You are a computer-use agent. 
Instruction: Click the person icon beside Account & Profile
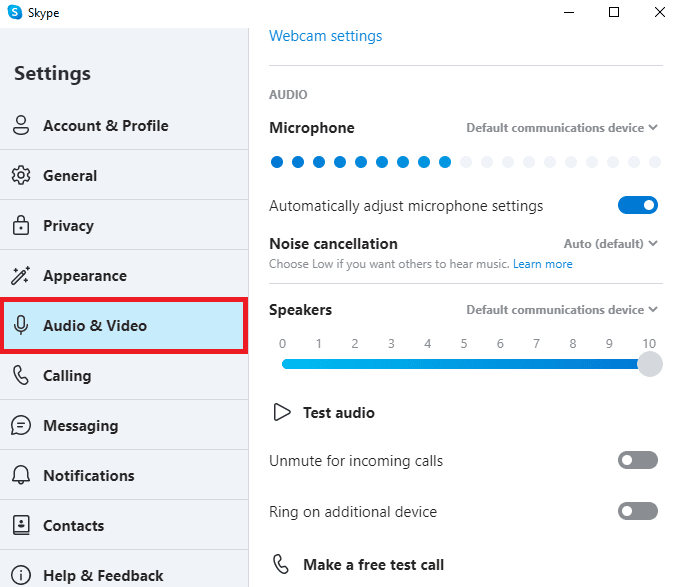click(21, 126)
